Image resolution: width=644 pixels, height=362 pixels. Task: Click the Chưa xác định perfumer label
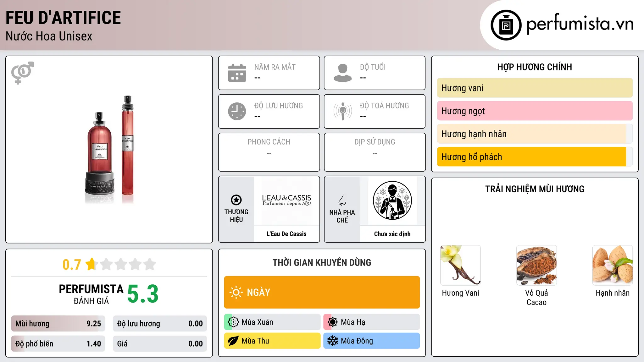[x=392, y=234]
